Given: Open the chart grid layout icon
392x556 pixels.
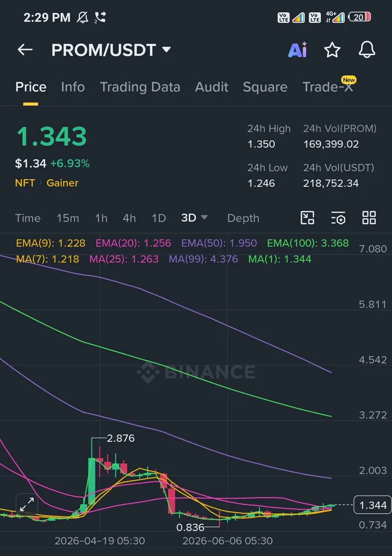Looking at the screenshot, I should point(369,218).
